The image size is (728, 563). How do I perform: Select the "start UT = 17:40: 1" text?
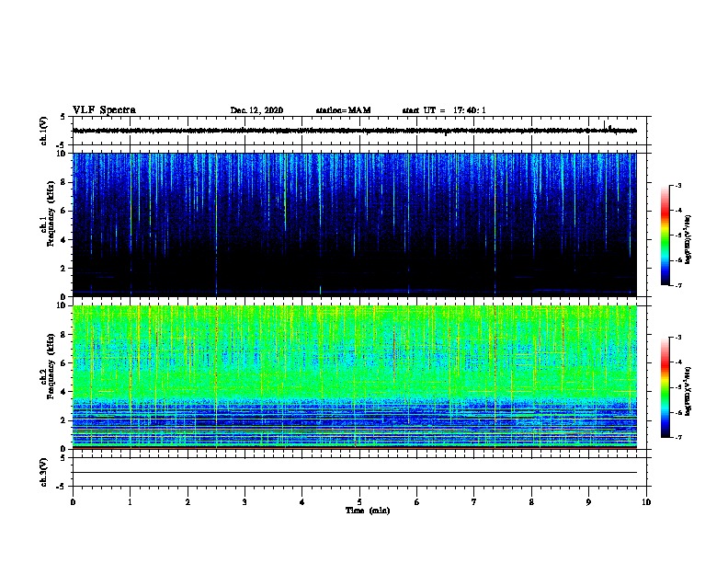coord(444,110)
